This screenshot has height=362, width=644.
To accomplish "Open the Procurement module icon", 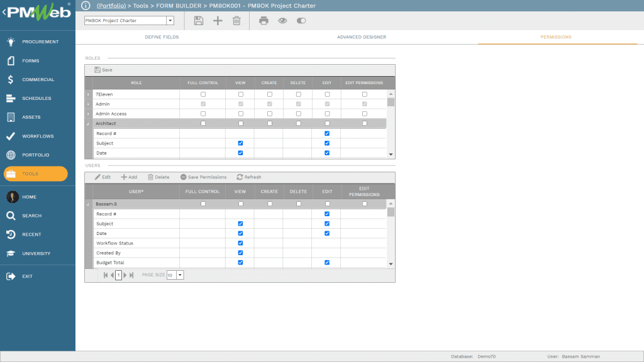I will tap(11, 41).
